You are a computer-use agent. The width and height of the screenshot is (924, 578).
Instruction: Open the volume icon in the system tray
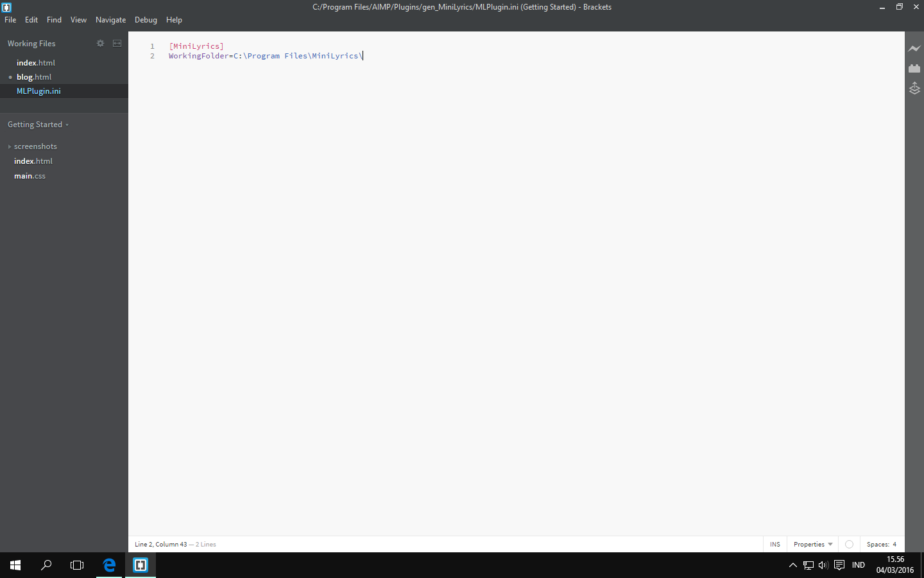point(823,565)
